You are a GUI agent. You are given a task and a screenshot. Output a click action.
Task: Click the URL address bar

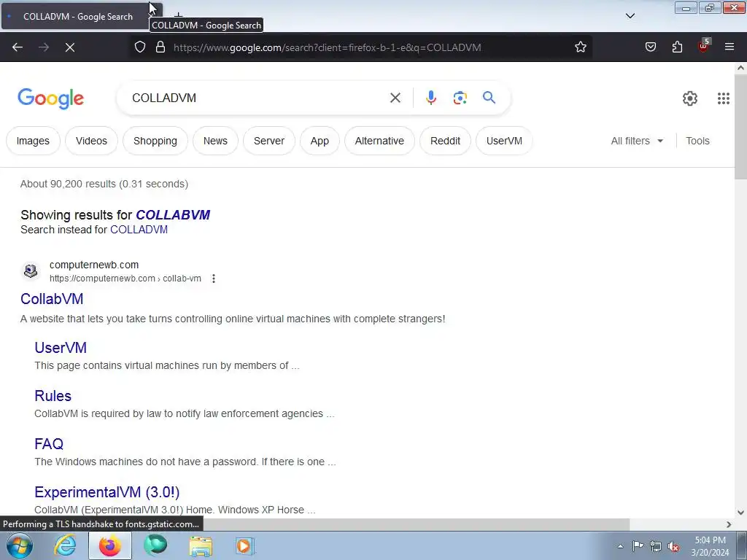click(360, 47)
